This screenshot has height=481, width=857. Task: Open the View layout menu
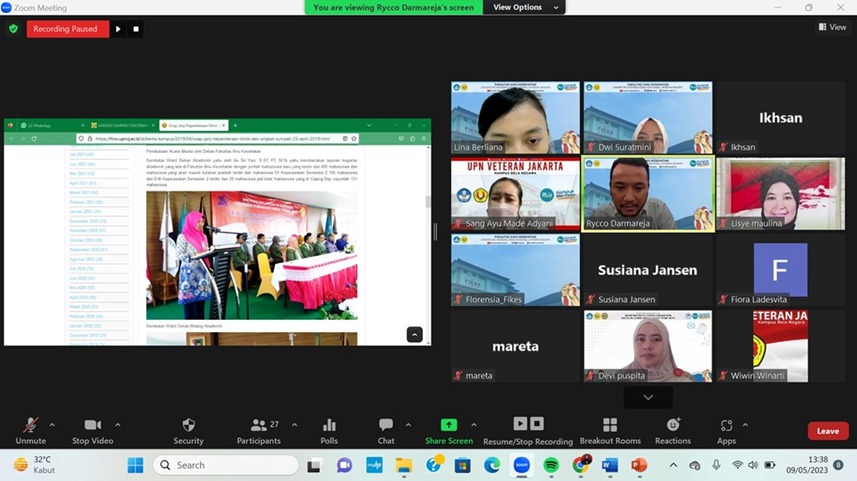[832, 27]
